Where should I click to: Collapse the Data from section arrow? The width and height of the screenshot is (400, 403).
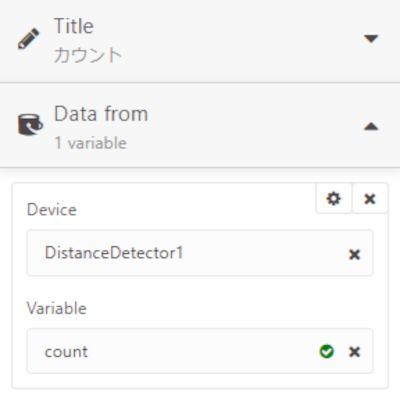(371, 126)
